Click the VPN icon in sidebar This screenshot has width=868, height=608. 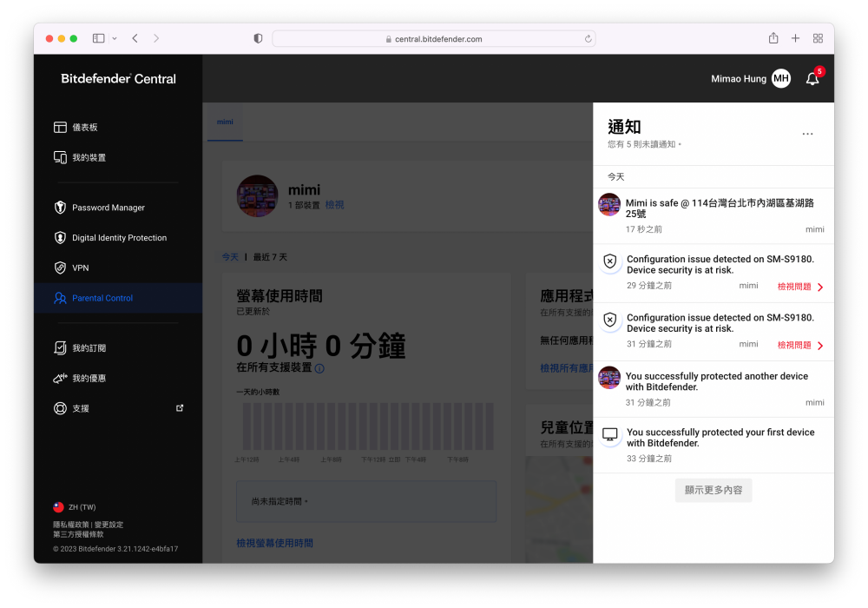[x=60, y=268]
